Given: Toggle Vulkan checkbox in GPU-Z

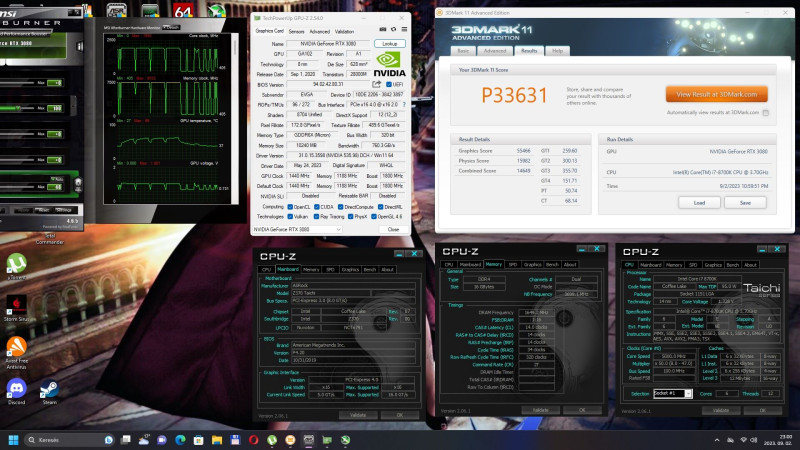Looking at the screenshot, I should [290, 216].
